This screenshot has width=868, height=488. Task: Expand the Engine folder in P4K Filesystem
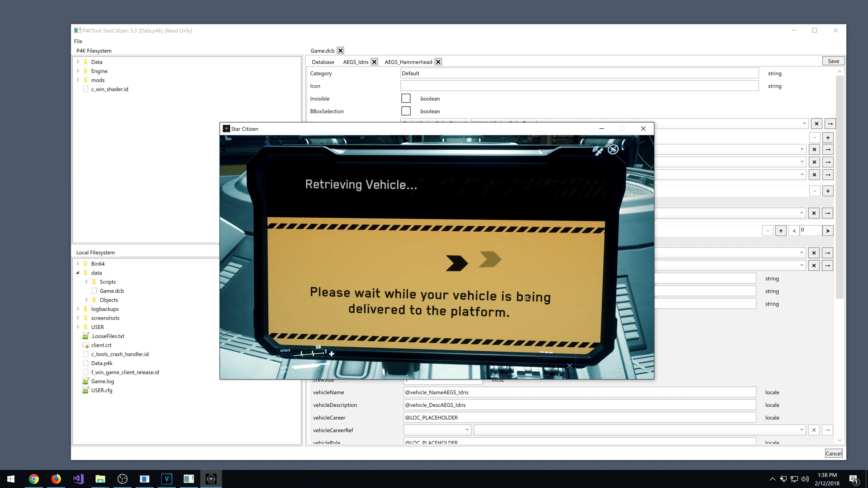[x=78, y=71]
